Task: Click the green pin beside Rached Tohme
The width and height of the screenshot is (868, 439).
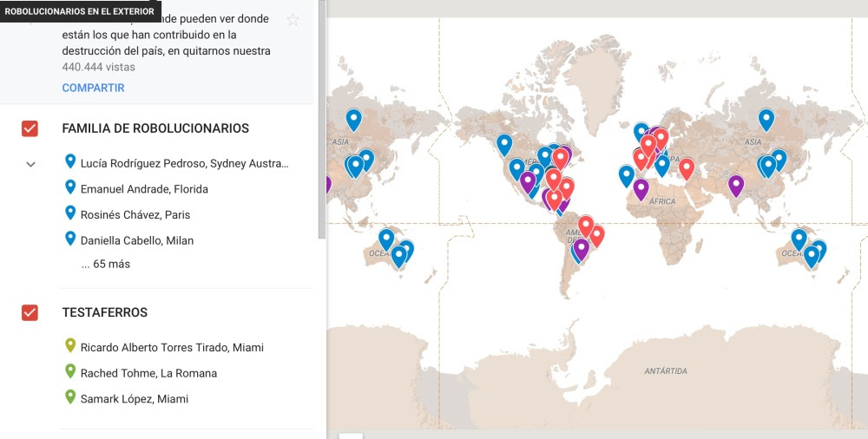Action: coord(70,371)
